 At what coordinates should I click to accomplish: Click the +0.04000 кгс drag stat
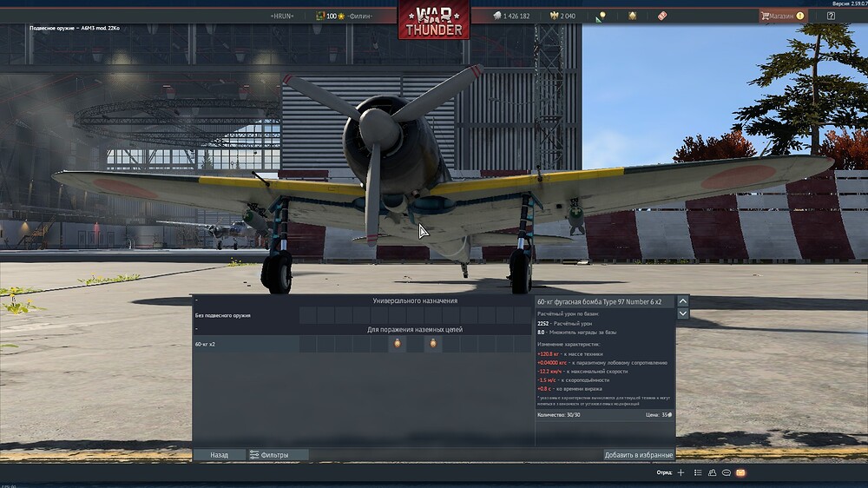[602, 363]
